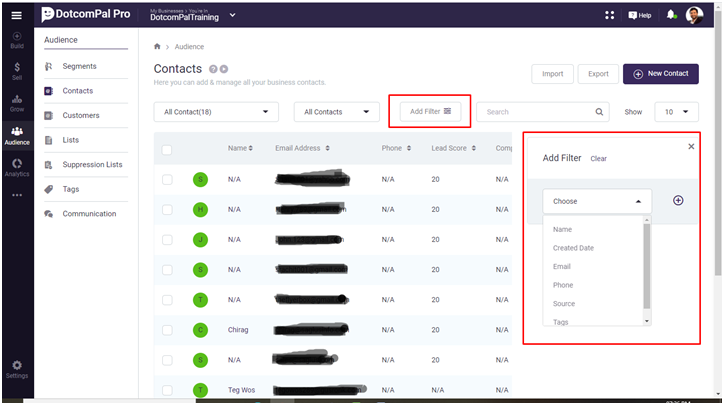Viewport: 724px width, 405px height.
Task: Click the Audience breadcrumb link
Action: pos(189,47)
